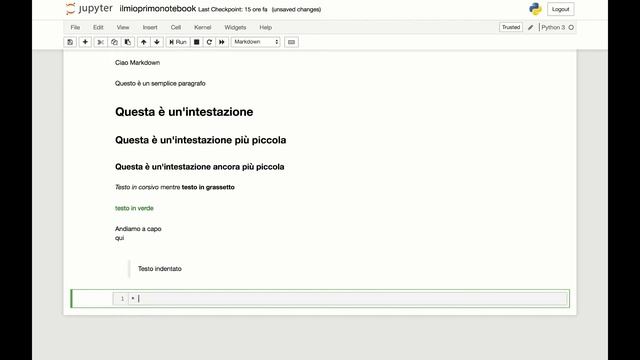The width and height of the screenshot is (640, 360).
Task: Move the selected cell down arrow
Action: [x=157, y=42]
